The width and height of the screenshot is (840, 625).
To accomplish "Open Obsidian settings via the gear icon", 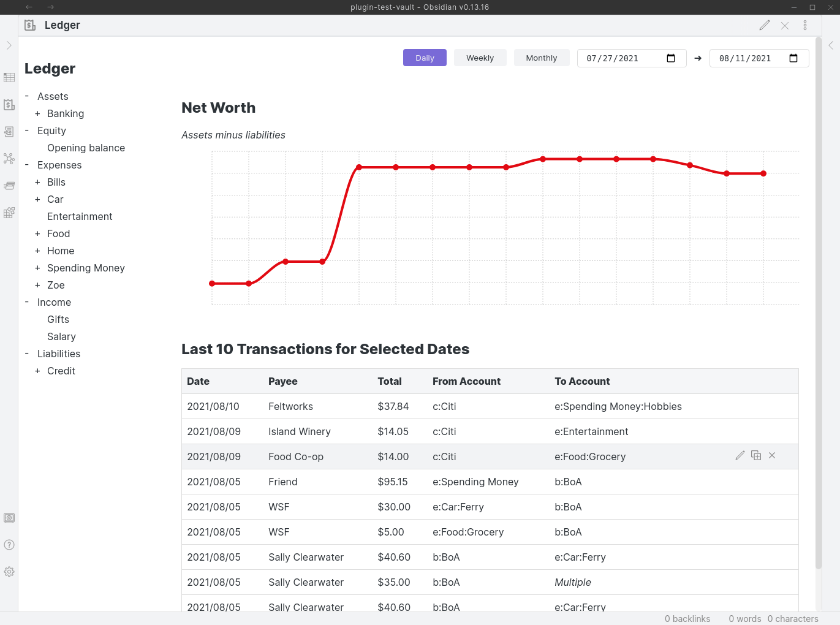I will coord(9,571).
